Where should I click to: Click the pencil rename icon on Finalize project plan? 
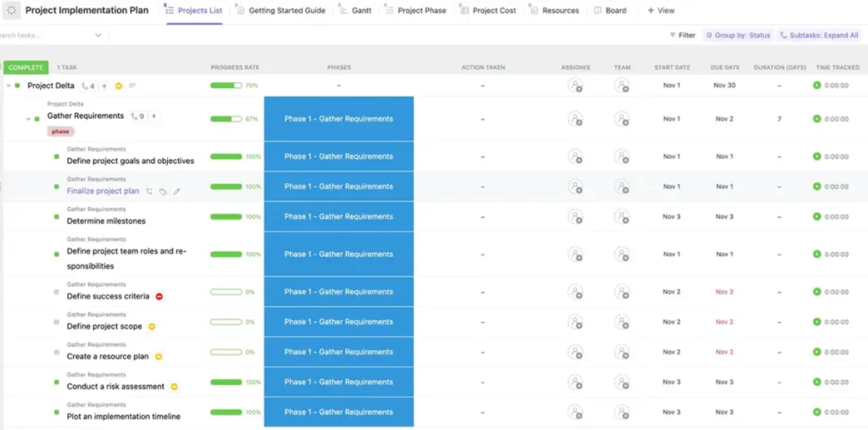177,192
